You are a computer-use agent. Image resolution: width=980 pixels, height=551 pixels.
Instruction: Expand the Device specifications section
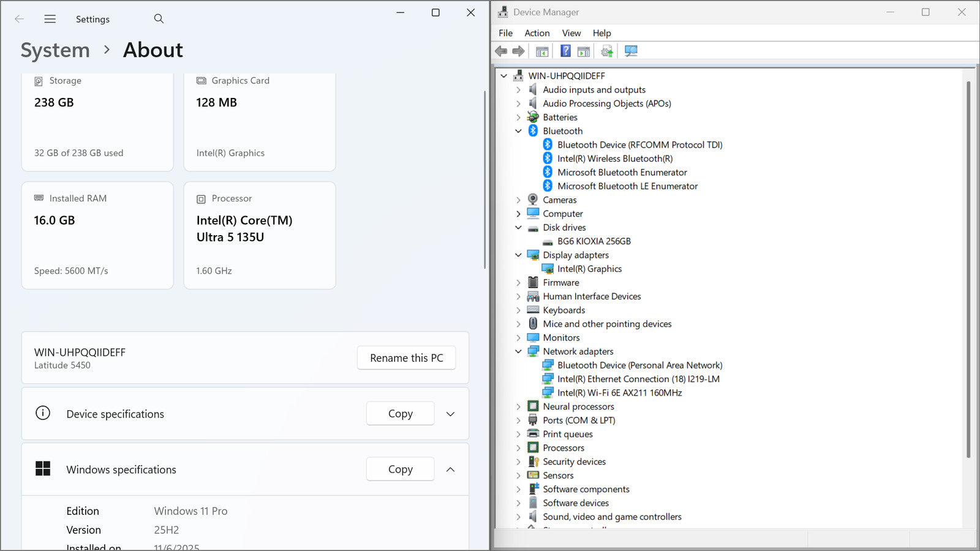tap(450, 414)
